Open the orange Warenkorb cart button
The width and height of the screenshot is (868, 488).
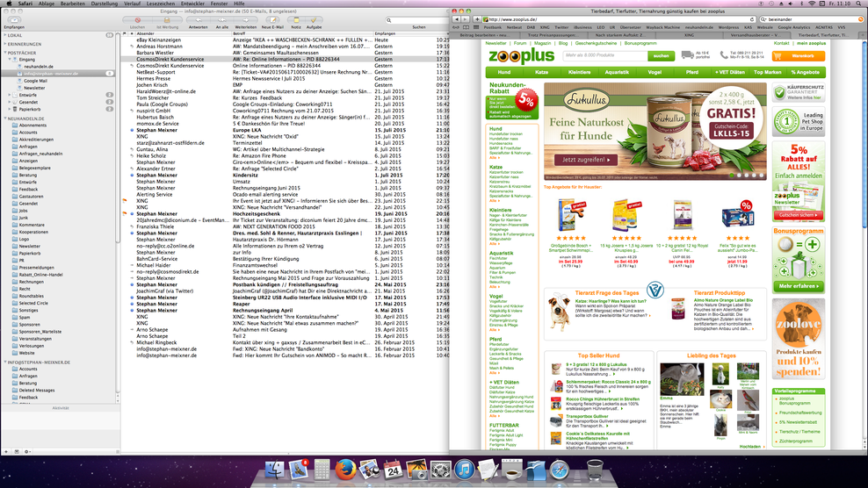[x=799, y=56]
